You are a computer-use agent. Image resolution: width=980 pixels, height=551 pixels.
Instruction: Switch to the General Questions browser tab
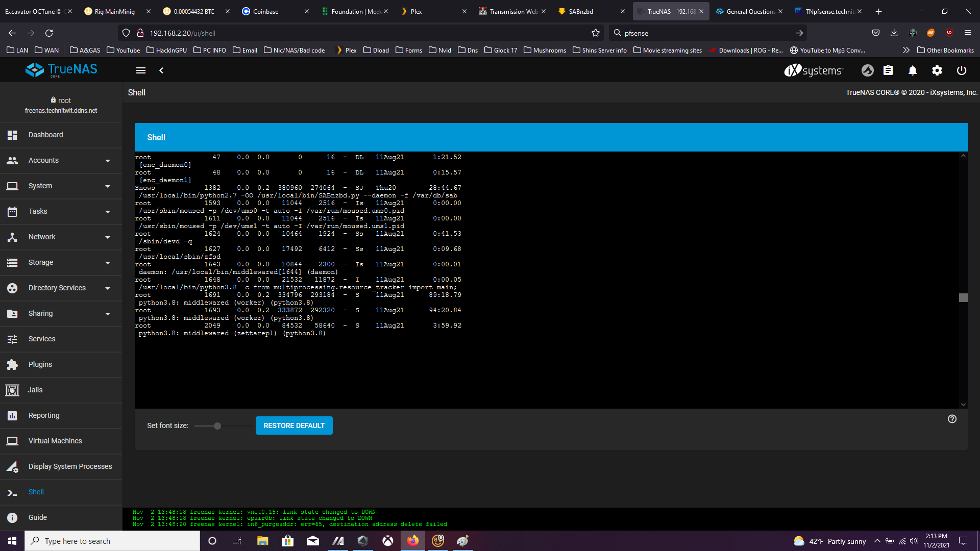pyautogui.click(x=749, y=11)
